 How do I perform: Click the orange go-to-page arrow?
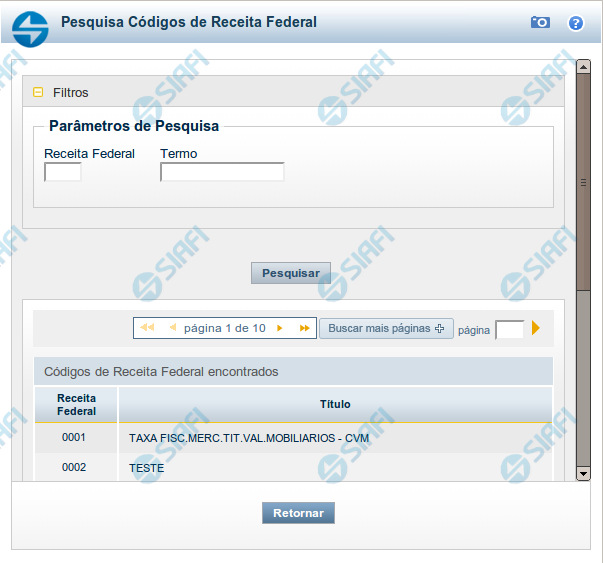coord(536,328)
